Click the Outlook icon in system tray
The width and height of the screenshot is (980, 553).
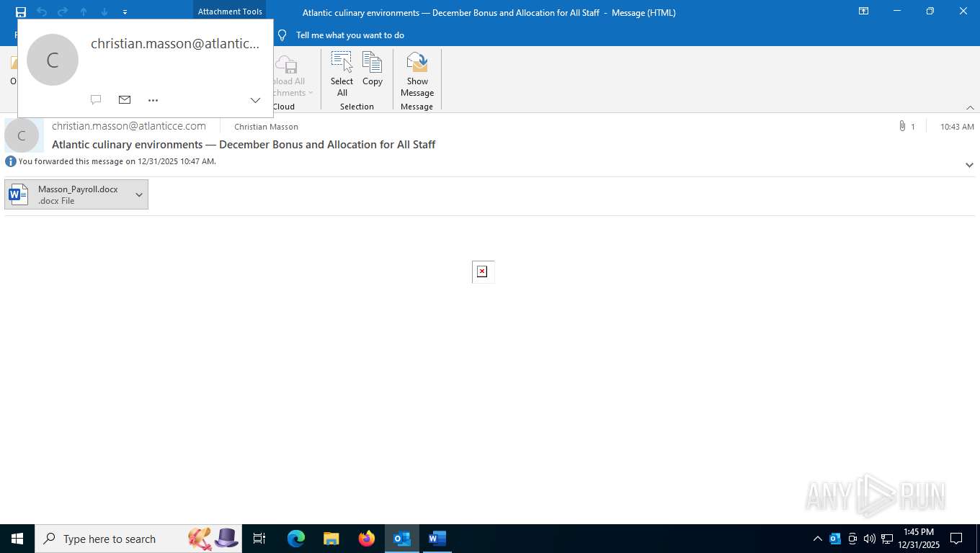click(835, 539)
